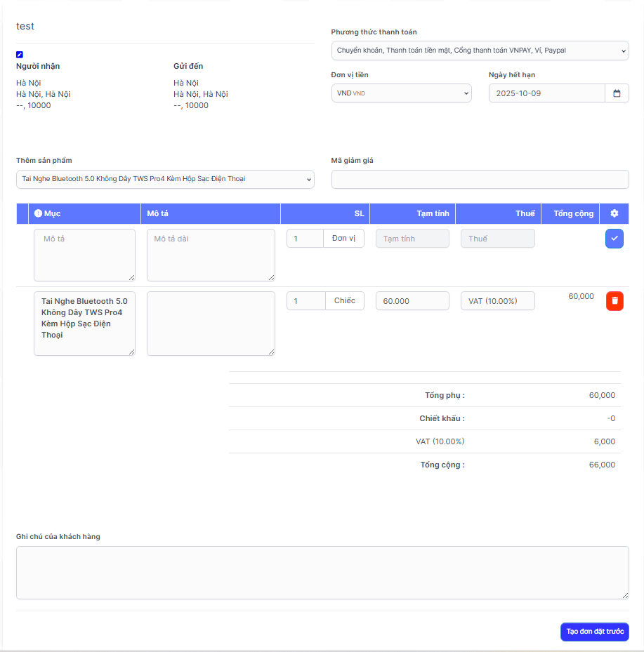
Task: Click the info icon beside Mục header
Action: click(x=39, y=213)
